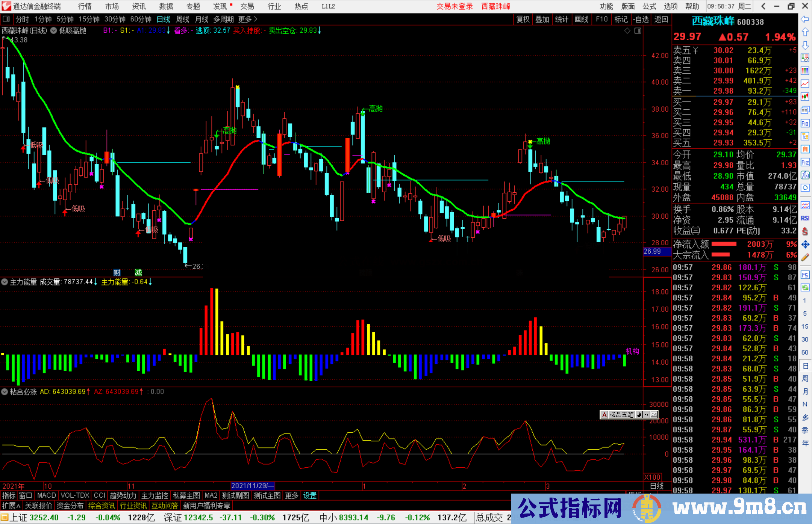Open the 行情 menu
The width and height of the screenshot is (812, 524).
[85, 6]
